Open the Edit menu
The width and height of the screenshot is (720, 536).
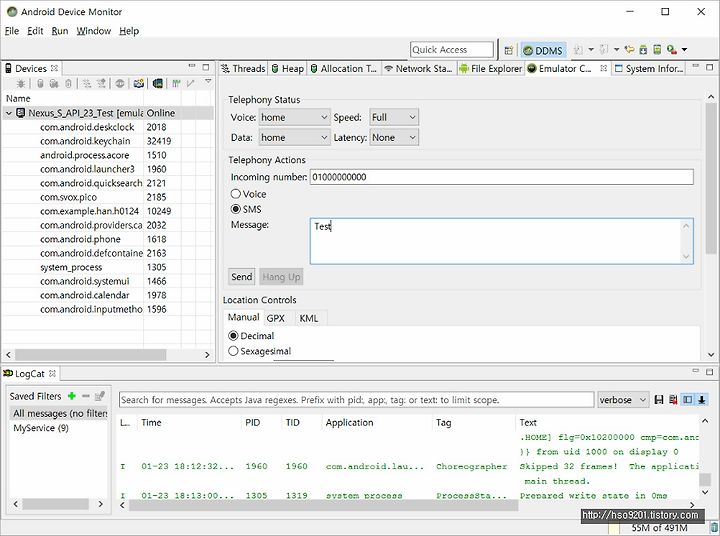35,31
